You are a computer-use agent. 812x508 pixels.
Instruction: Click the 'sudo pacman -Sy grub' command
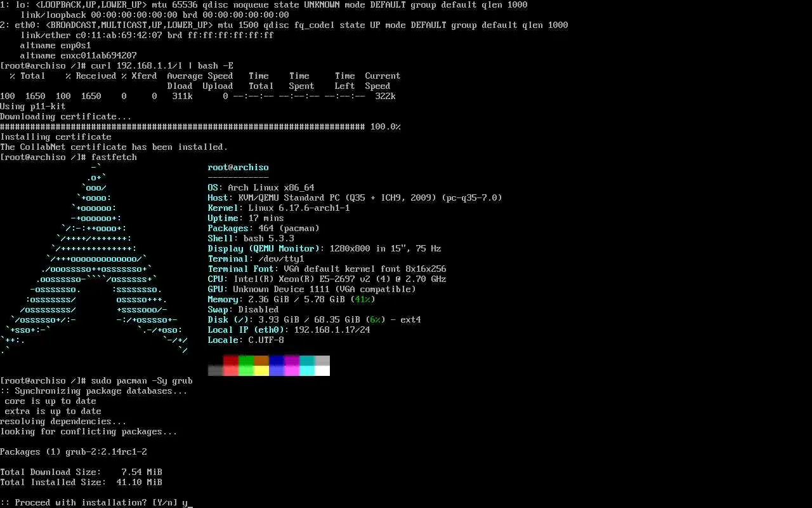click(x=142, y=381)
